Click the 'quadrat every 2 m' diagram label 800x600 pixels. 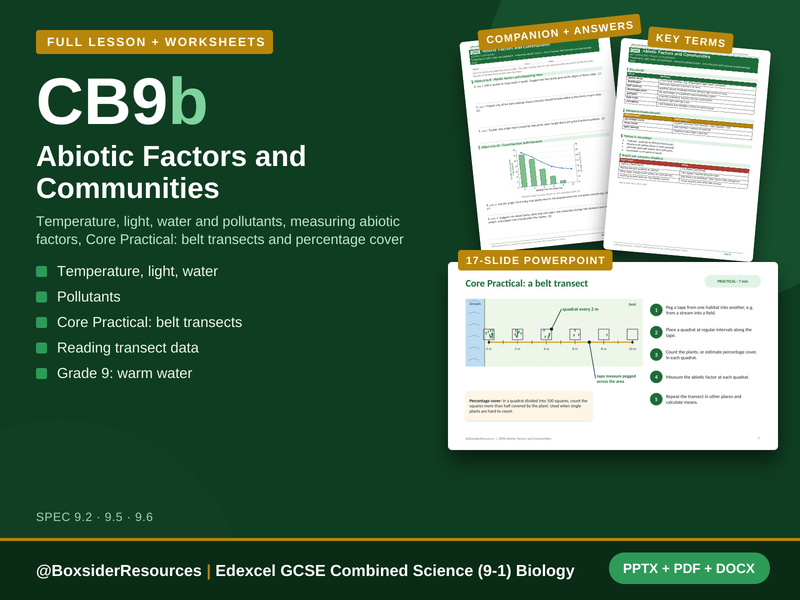point(580,309)
